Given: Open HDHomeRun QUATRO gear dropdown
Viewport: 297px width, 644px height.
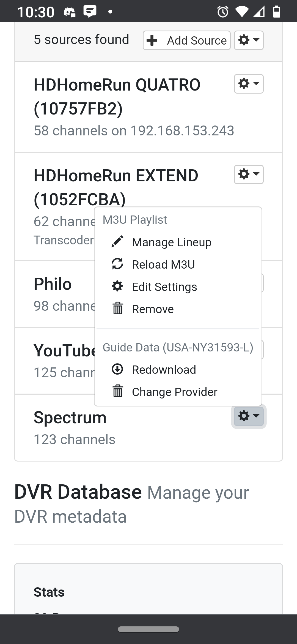Looking at the screenshot, I should click(x=249, y=84).
